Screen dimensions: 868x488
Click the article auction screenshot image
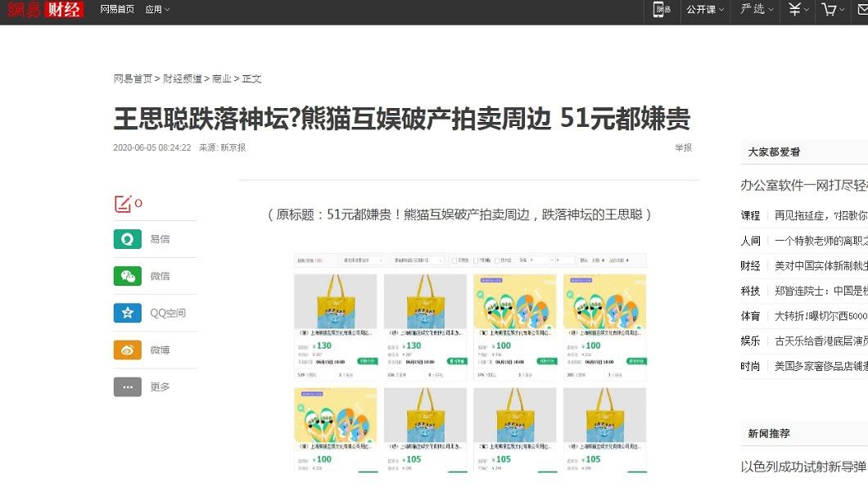[x=470, y=363]
